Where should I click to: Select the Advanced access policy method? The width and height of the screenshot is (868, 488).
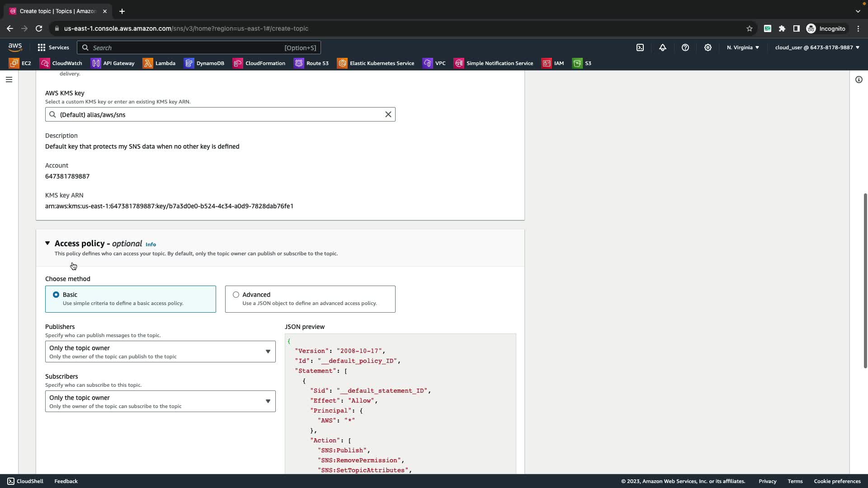point(236,295)
